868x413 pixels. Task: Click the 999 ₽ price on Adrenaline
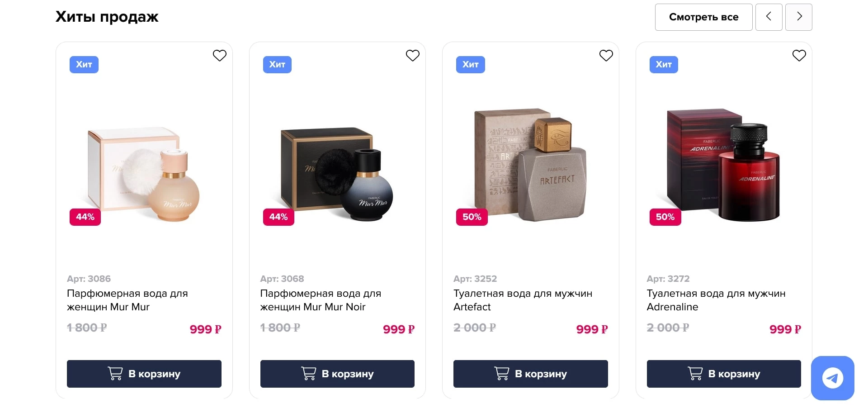(x=785, y=329)
